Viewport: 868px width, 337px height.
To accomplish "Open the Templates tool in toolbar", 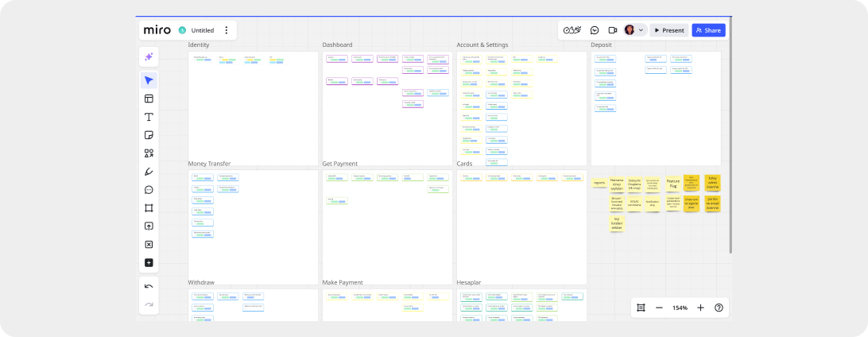I will pyautogui.click(x=149, y=99).
